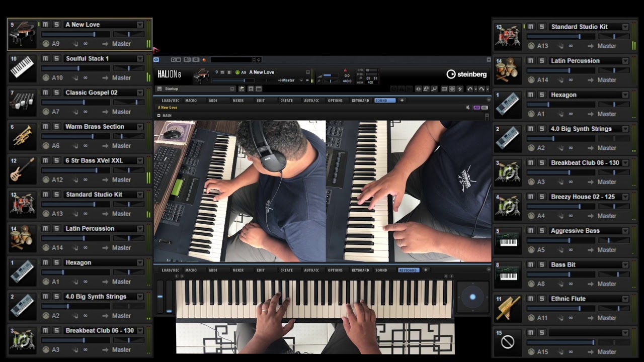Mute the Ethnic Flute slot
This screenshot has height=362, width=644.
click(531, 299)
